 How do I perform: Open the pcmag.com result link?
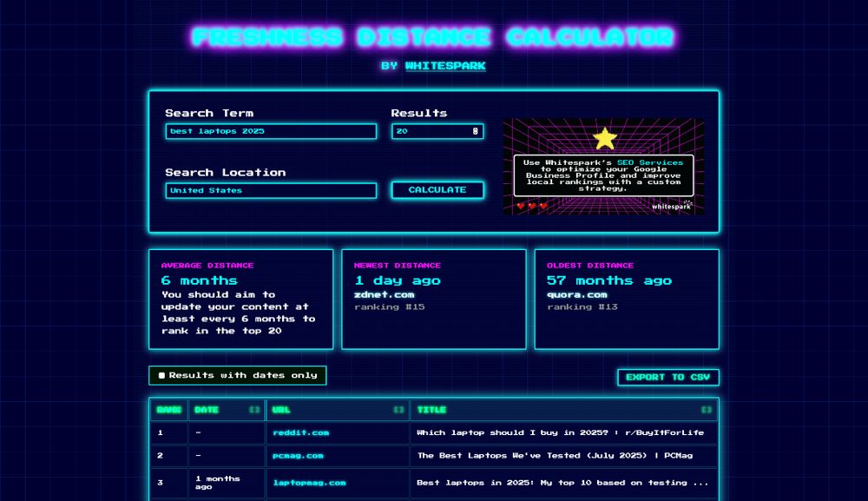pos(298,456)
